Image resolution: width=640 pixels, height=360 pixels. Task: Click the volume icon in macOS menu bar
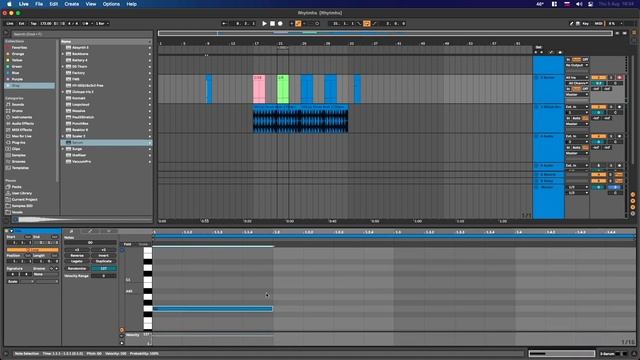pyautogui.click(x=579, y=4)
